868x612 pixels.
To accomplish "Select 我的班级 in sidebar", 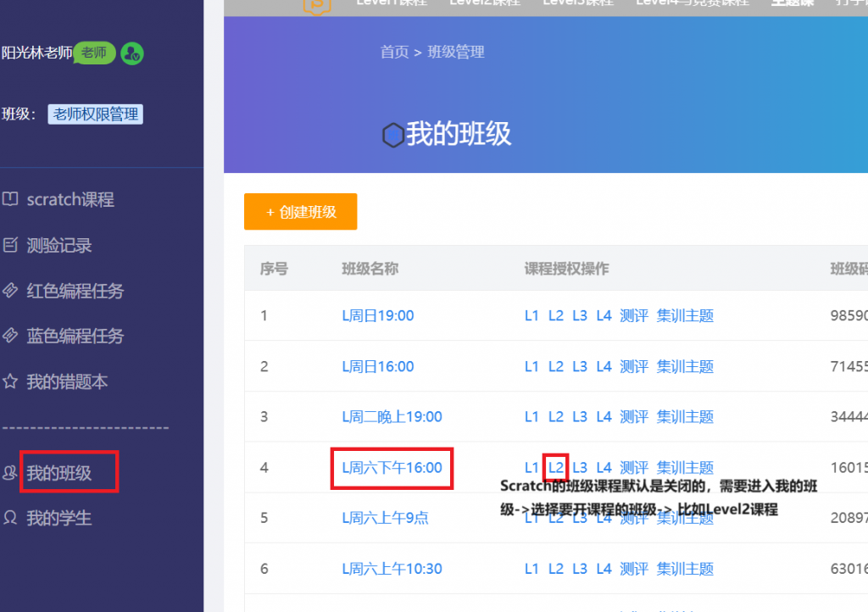I will (59, 472).
